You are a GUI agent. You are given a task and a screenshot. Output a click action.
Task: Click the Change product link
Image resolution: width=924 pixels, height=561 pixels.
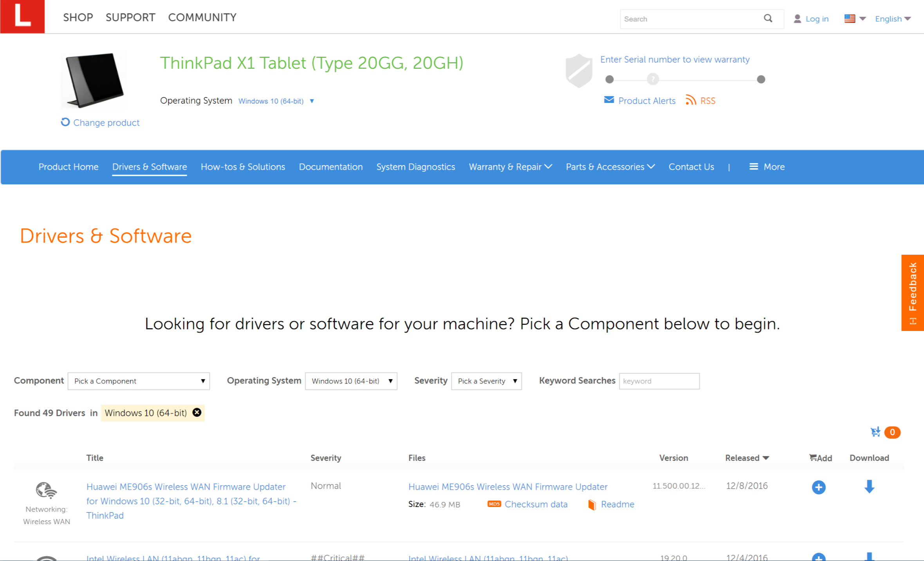tap(106, 122)
